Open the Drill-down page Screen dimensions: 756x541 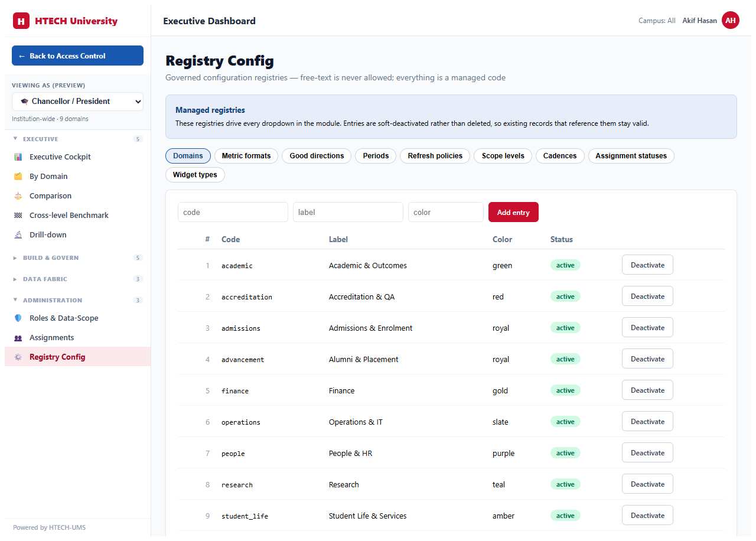coord(77,235)
